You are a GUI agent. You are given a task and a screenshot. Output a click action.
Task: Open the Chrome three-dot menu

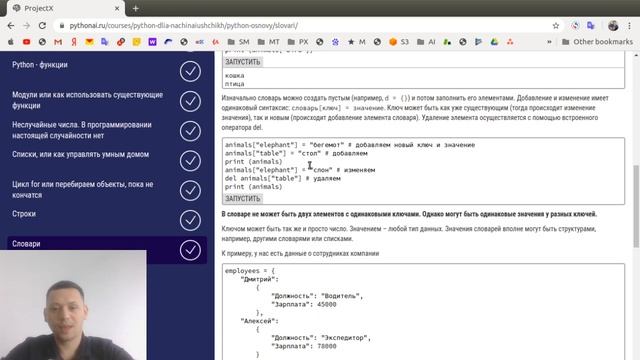629,26
